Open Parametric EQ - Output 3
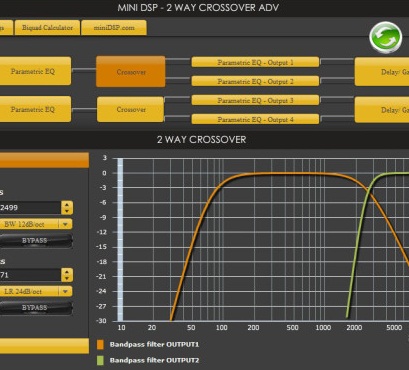 pyautogui.click(x=255, y=100)
